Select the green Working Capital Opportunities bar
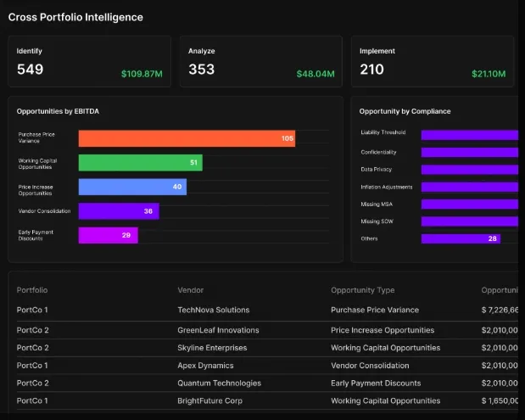525x420 pixels. click(x=141, y=162)
